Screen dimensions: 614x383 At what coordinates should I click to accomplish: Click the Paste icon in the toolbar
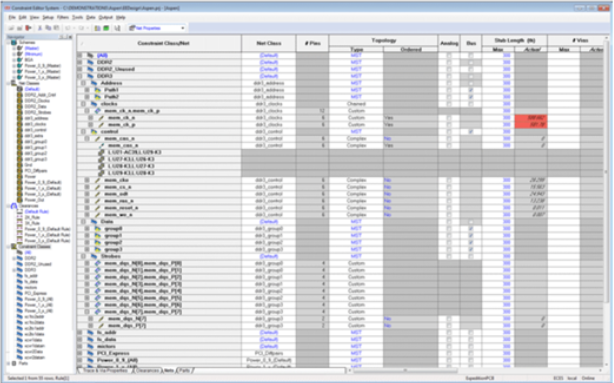coord(57,28)
